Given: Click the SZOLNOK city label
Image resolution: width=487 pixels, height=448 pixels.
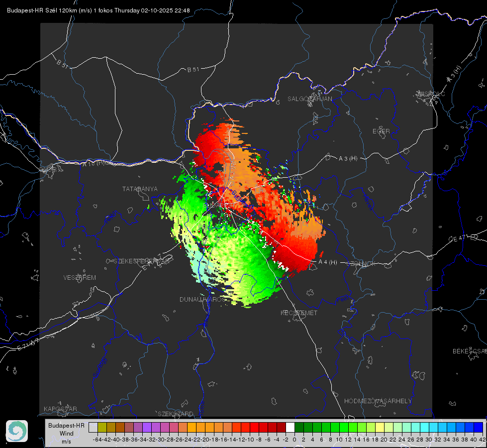Looking at the screenshot, I should (x=361, y=264).
